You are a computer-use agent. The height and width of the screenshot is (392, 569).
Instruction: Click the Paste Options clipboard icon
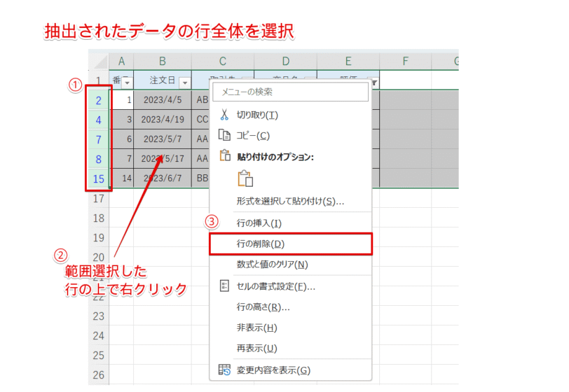click(x=225, y=155)
